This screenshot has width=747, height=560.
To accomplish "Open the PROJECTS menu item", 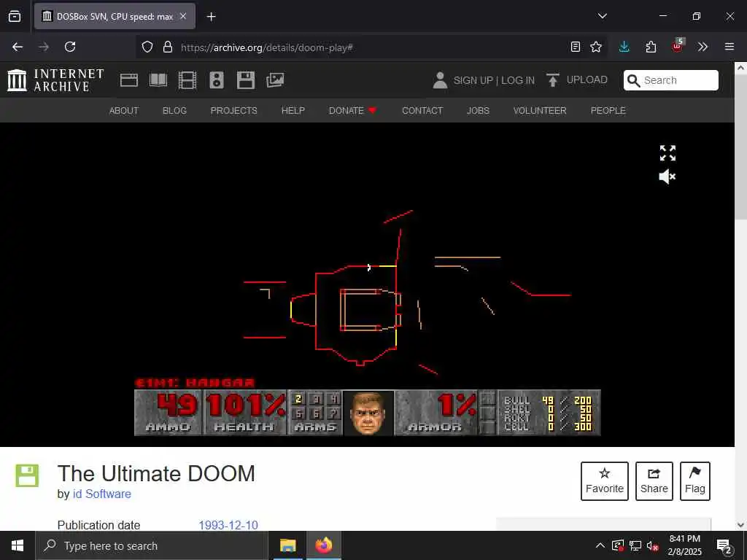I will (234, 111).
